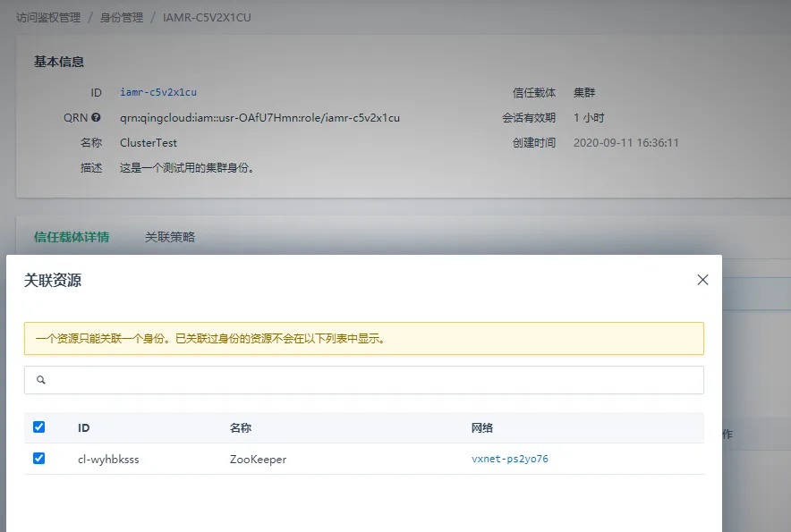
Task: Click the cl-wyhbksss resource ID
Action: (x=108, y=460)
